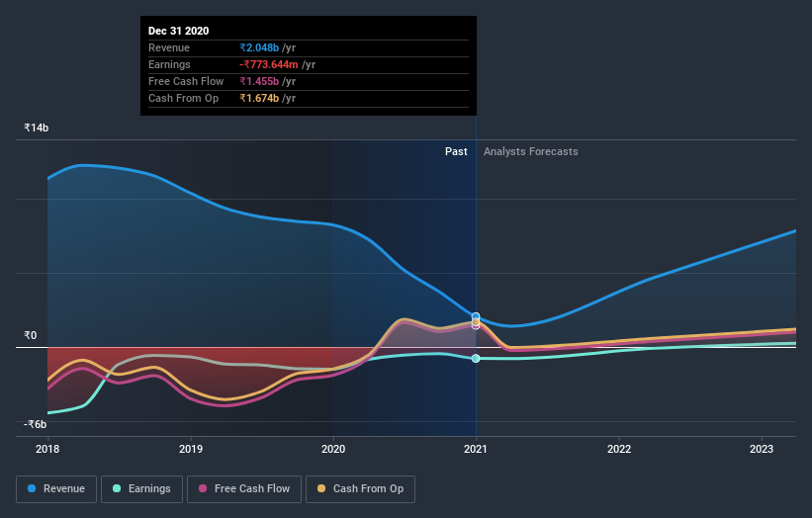This screenshot has height=518, width=812.
Task: Click the 2022 x-axis label
Action: click(619, 449)
